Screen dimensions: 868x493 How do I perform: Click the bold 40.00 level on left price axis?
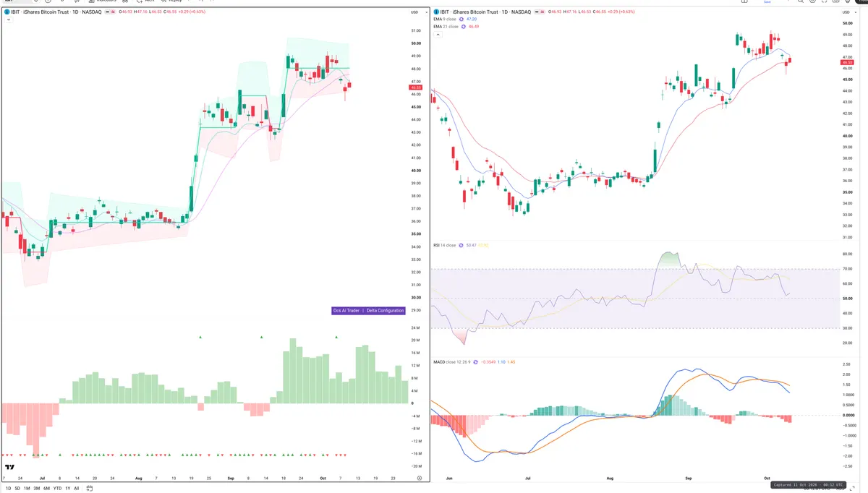click(x=415, y=171)
